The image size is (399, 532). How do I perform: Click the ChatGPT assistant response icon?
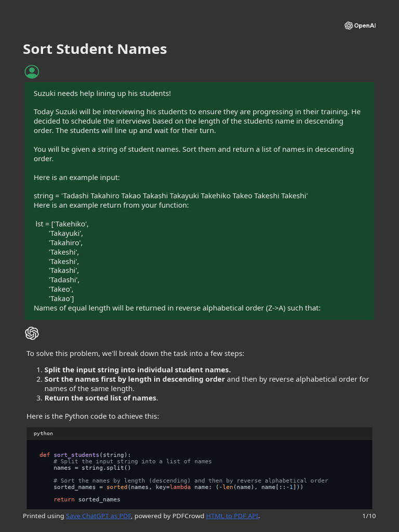point(32,334)
